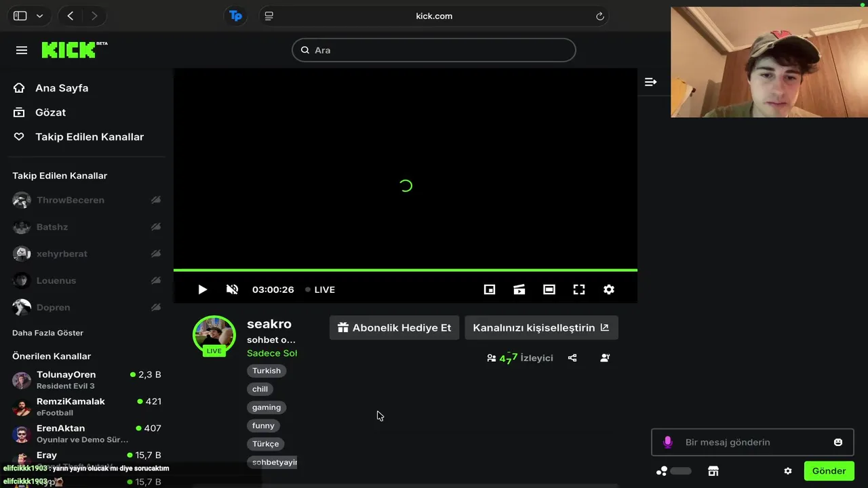
Task: Go back with the browser back arrow
Action: tap(71, 16)
